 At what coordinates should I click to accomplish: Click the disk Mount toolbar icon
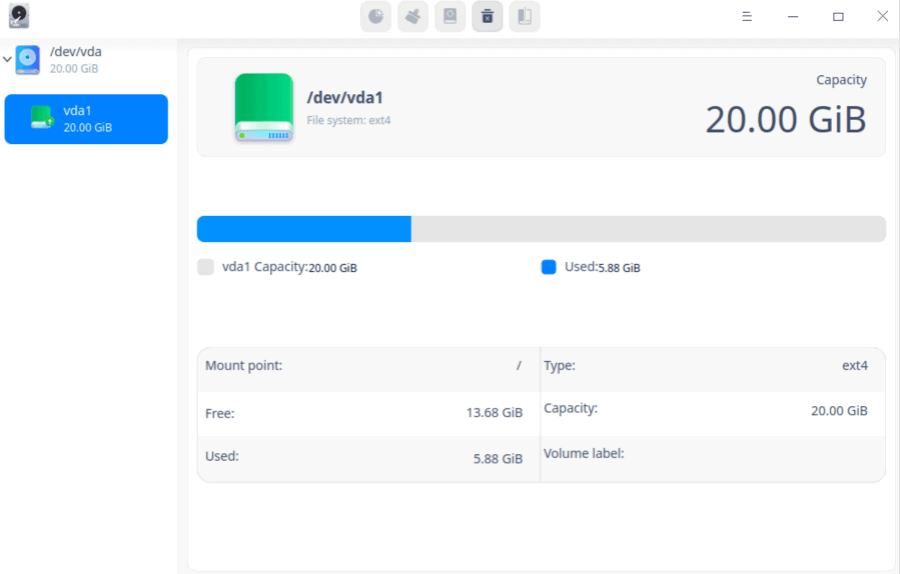pyautogui.click(x=450, y=17)
